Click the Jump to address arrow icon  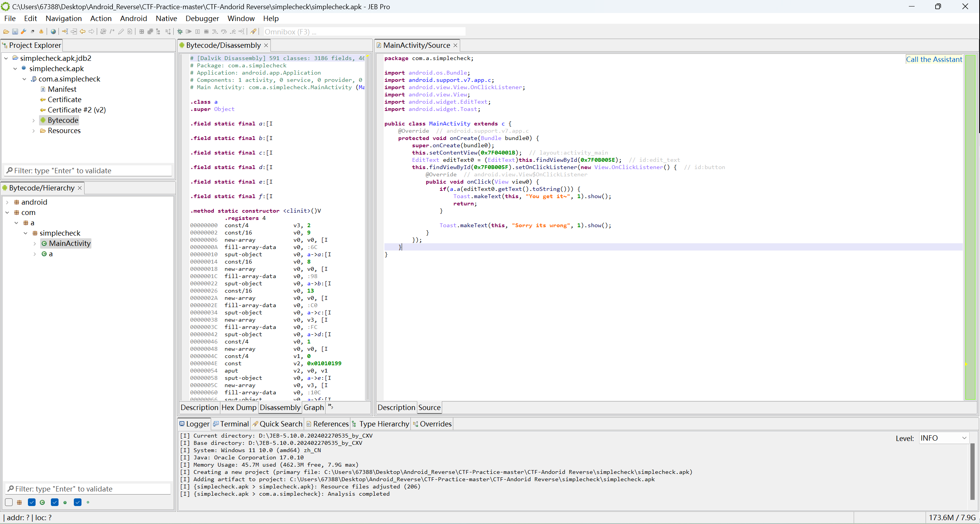(65, 32)
